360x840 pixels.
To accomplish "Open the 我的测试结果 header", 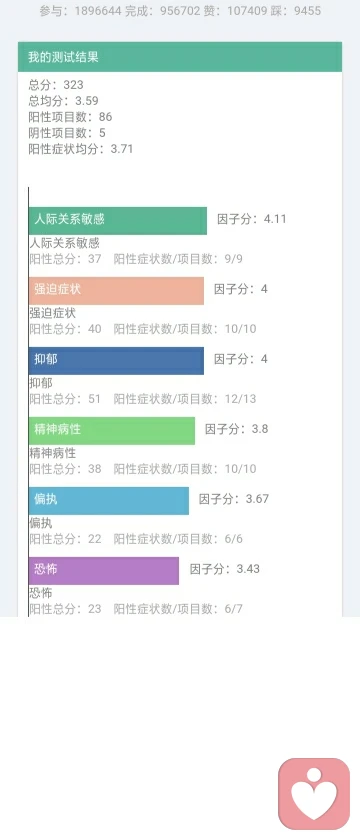I will (180, 57).
